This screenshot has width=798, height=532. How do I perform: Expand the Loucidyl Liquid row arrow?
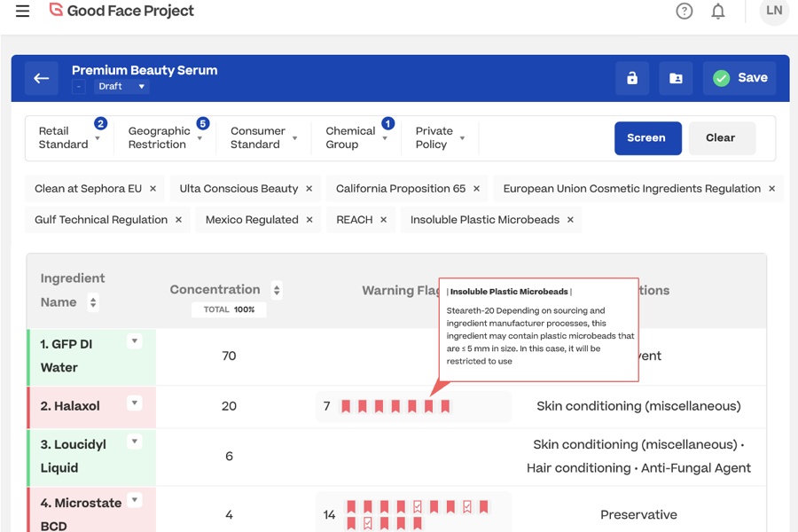click(x=135, y=442)
